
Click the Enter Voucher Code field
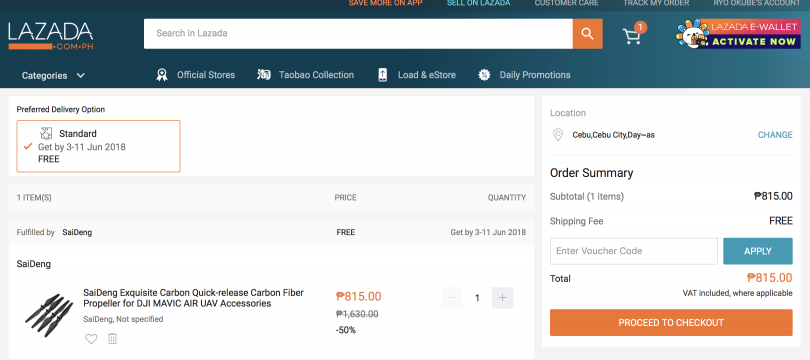634,251
